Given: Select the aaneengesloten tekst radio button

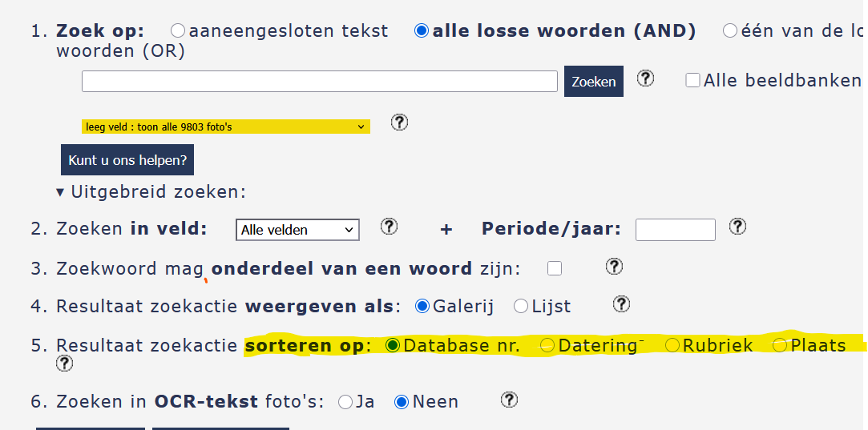Looking at the screenshot, I should click(x=178, y=31).
